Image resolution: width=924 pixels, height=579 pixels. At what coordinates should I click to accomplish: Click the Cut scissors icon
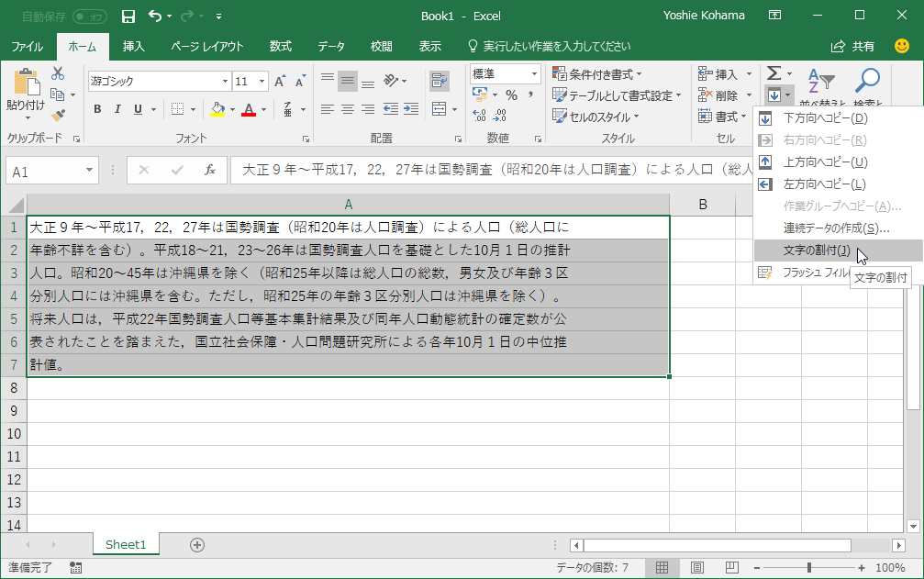pyautogui.click(x=58, y=73)
